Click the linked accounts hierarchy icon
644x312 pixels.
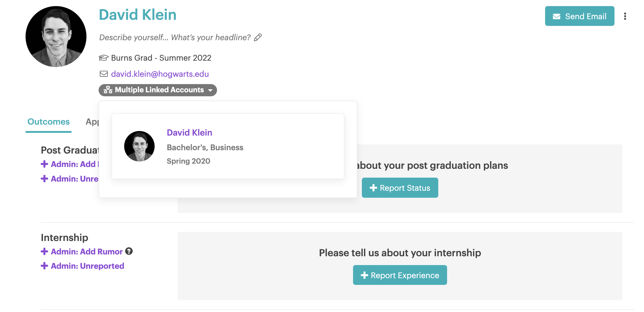tap(108, 90)
